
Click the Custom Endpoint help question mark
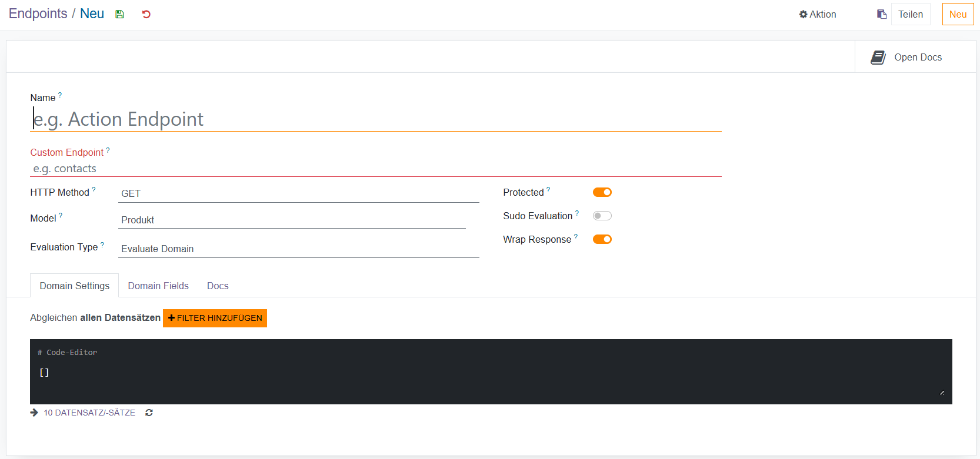108,150
